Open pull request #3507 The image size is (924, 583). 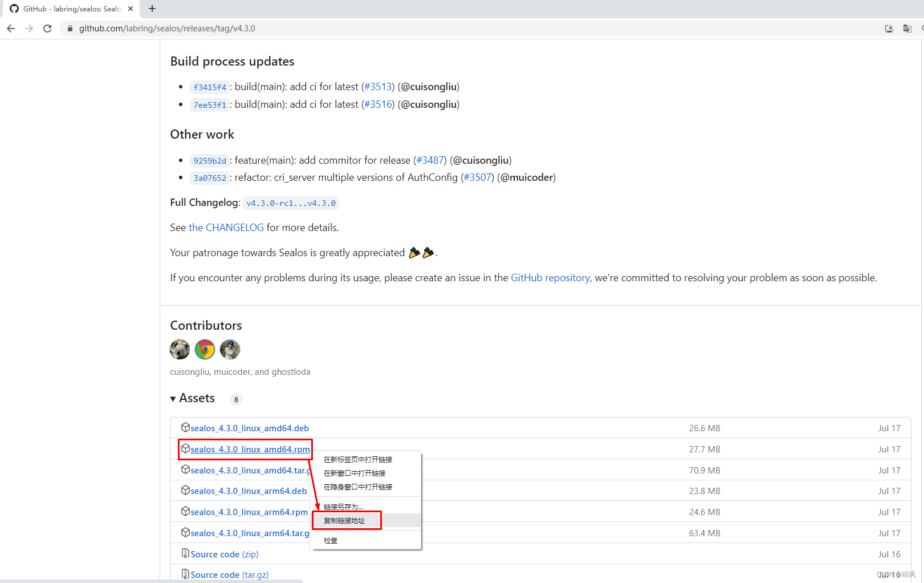pos(478,177)
